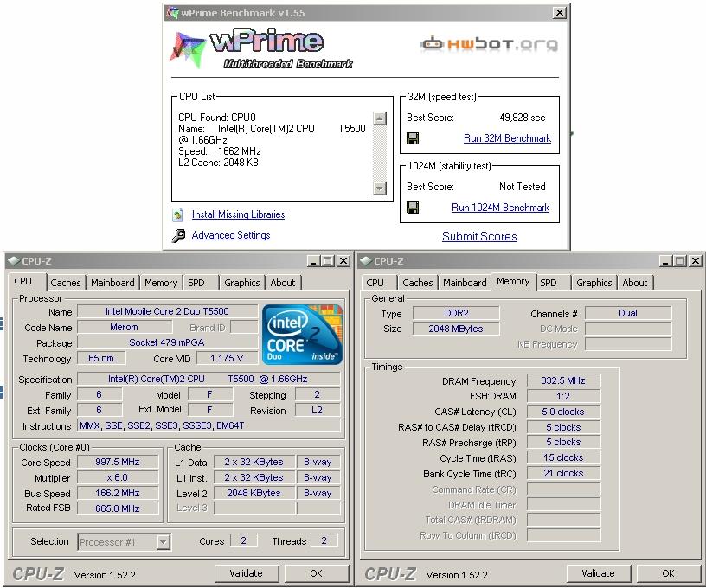Viewport: 706px width, 588px height.
Task: Click the wPrime title bar app icon
Action: (x=173, y=13)
